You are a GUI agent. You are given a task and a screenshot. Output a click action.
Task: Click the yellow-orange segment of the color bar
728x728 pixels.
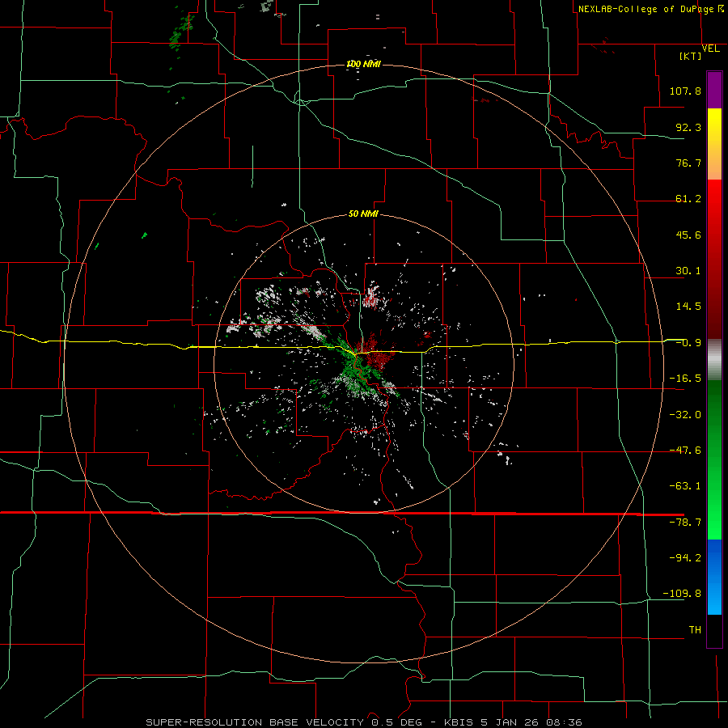pos(714,144)
